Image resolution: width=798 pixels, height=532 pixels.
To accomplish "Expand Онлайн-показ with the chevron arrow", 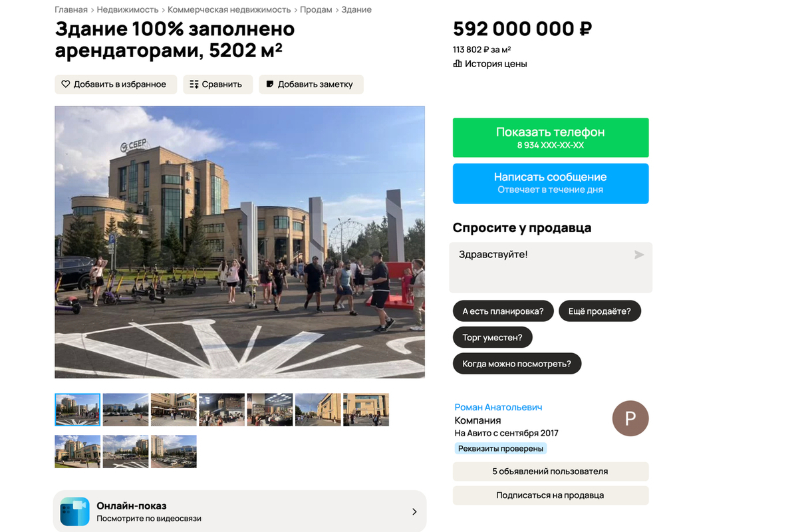I will pos(414,511).
